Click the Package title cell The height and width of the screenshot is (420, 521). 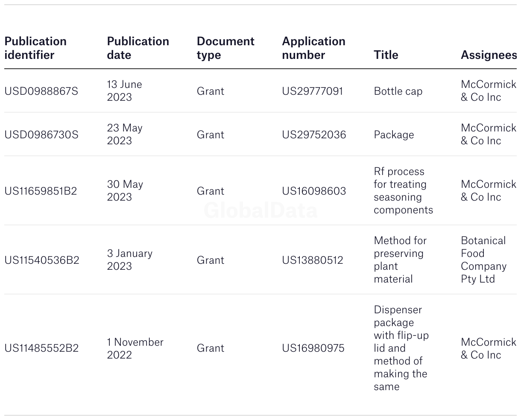[x=394, y=135]
